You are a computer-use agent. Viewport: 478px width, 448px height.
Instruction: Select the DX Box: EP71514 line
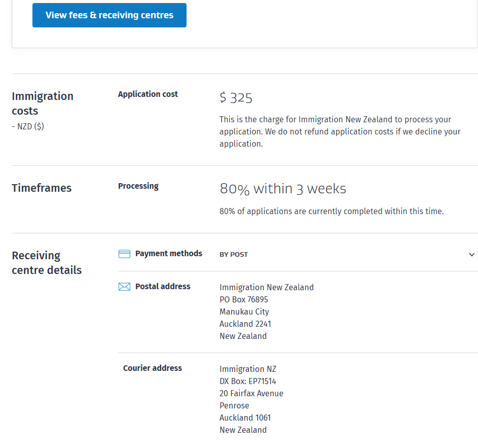coord(248,381)
